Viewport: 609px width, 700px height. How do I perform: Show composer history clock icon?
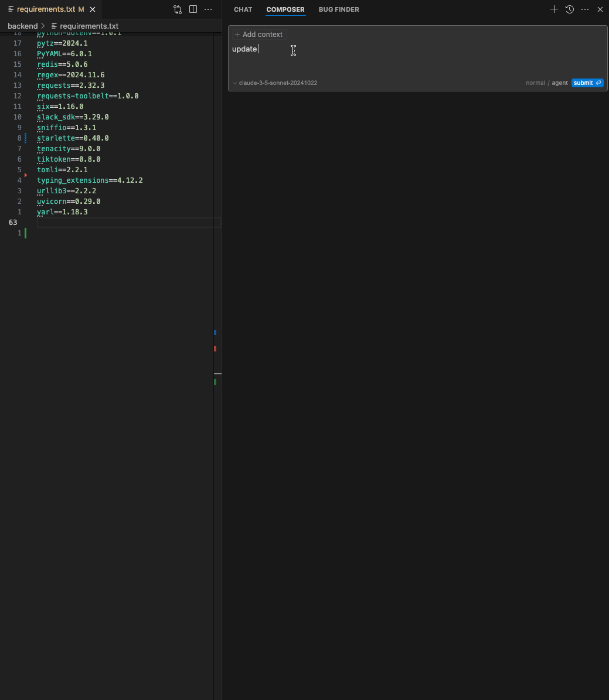tap(570, 9)
